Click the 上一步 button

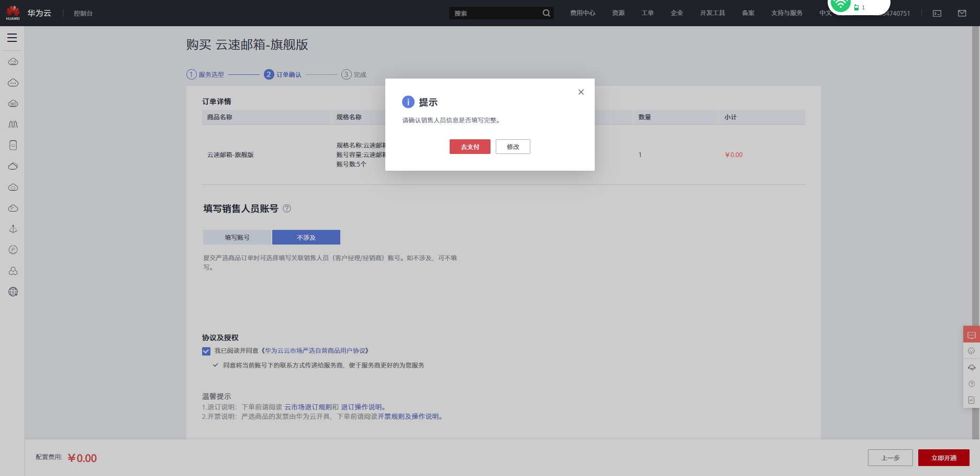pos(890,458)
